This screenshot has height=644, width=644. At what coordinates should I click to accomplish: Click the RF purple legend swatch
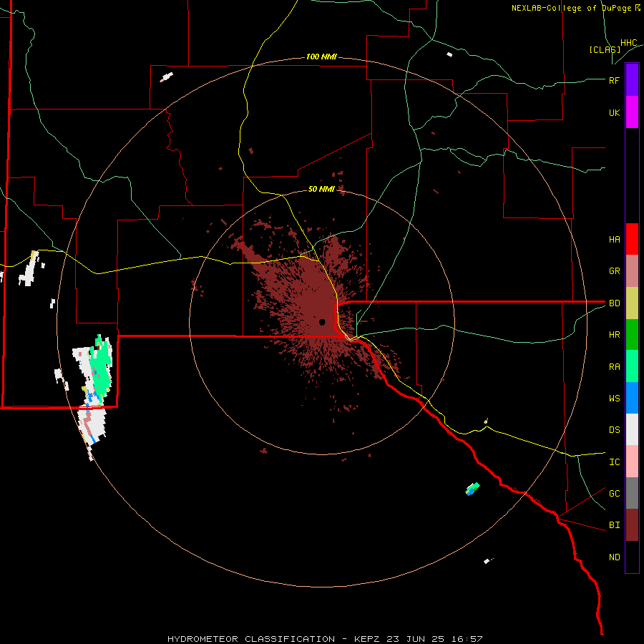632,80
